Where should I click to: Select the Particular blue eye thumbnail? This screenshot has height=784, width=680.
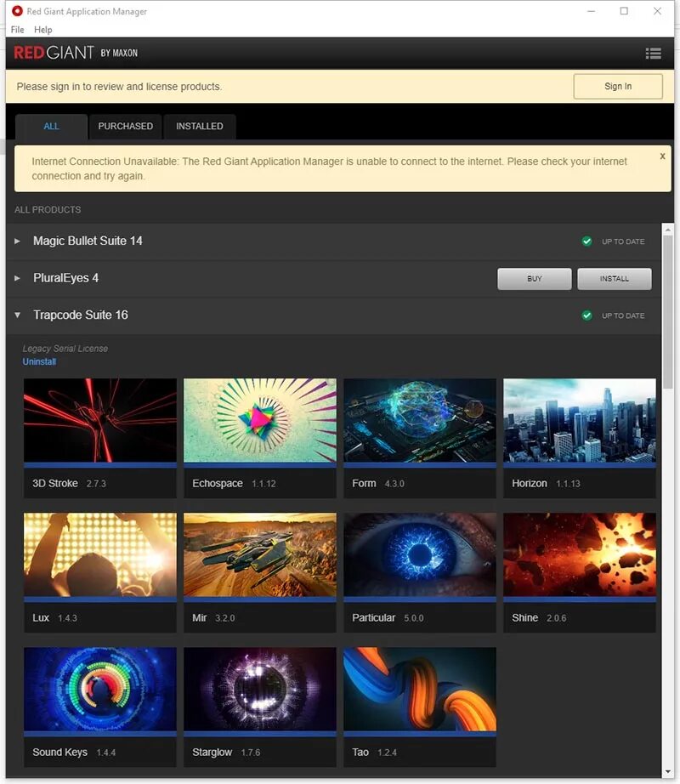420,554
